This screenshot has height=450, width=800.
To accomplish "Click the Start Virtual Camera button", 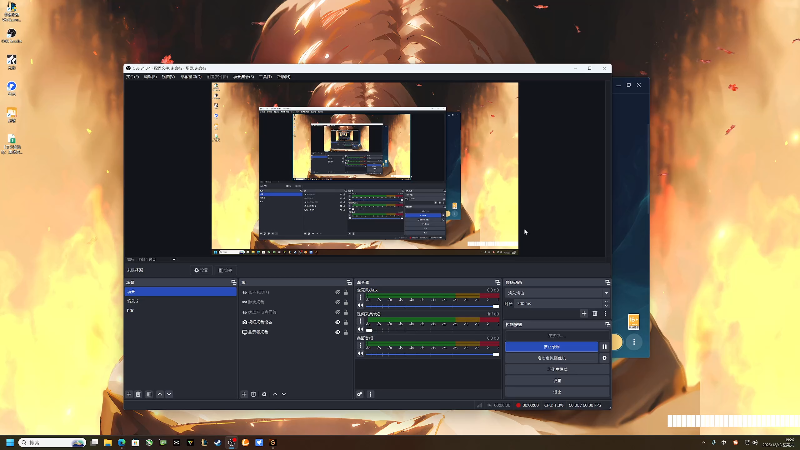I will click(x=552, y=358).
